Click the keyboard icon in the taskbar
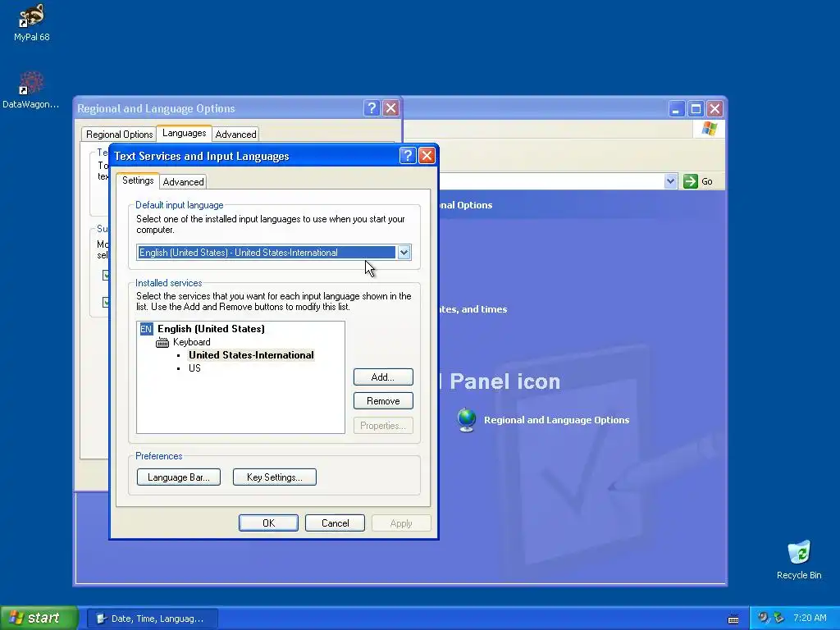Image resolution: width=840 pixels, height=630 pixels. [x=733, y=619]
